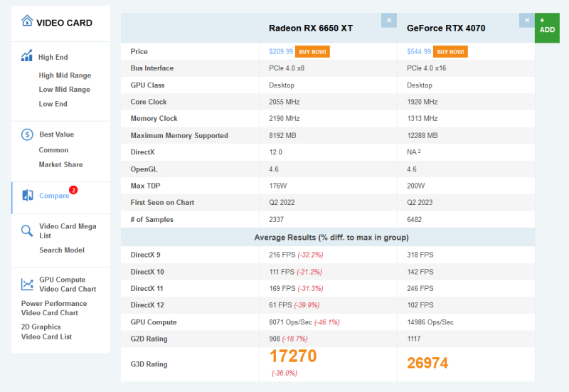Click the Best Value dollar icon

[27, 134]
